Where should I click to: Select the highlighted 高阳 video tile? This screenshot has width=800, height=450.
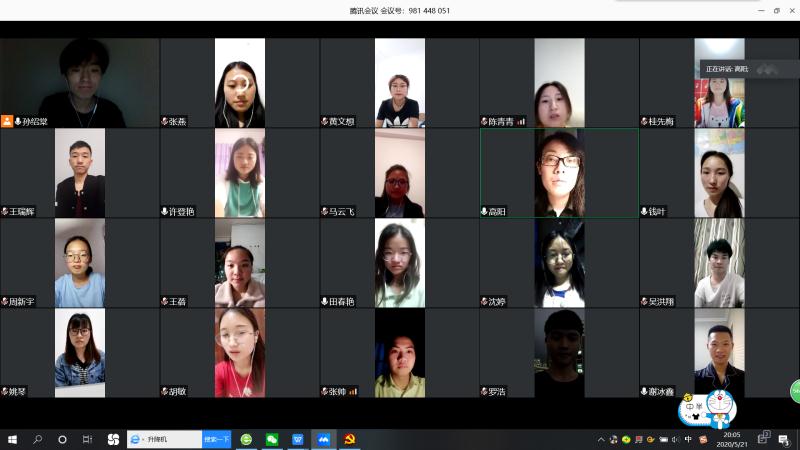point(559,172)
